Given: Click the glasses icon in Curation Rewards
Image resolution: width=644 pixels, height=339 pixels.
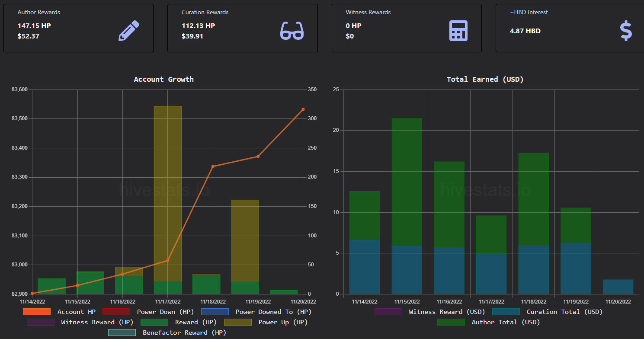Looking at the screenshot, I should [x=292, y=31].
